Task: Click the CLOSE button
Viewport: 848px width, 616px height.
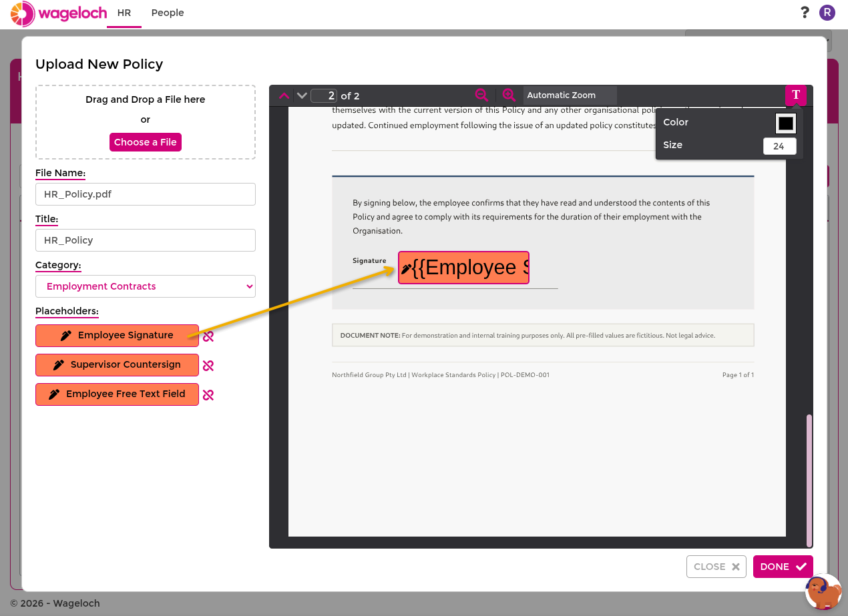Action: (x=716, y=567)
